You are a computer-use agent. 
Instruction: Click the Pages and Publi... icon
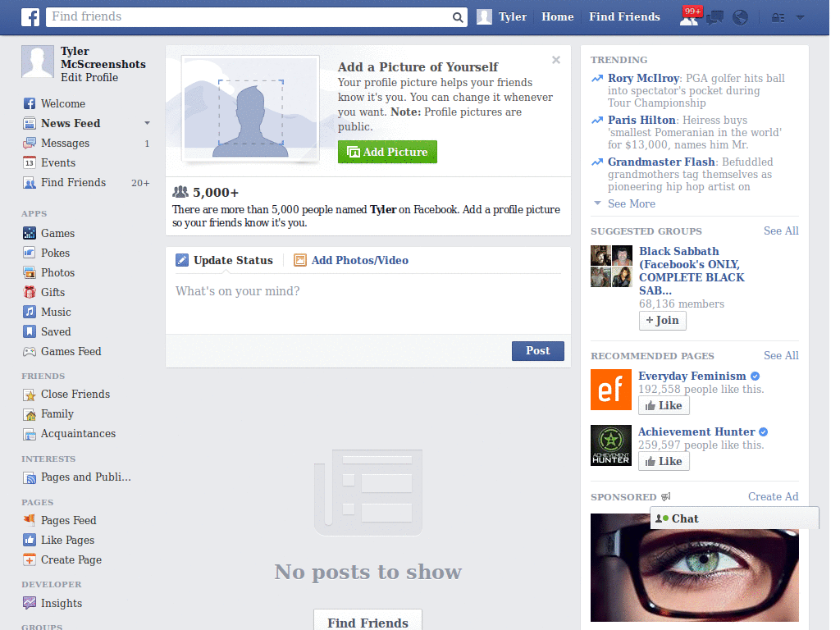[x=30, y=477]
